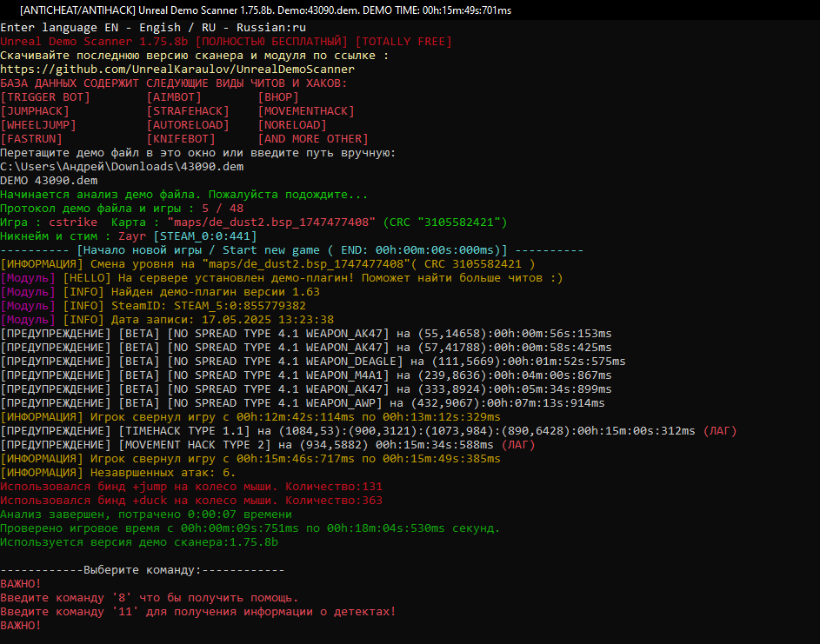Click the command '11' detects info line

(198, 612)
